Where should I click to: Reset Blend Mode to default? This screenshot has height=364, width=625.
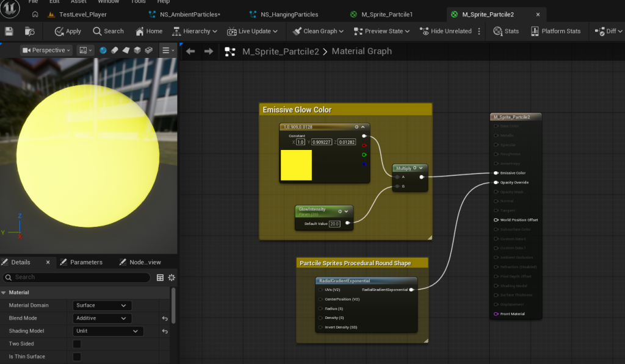tap(165, 318)
